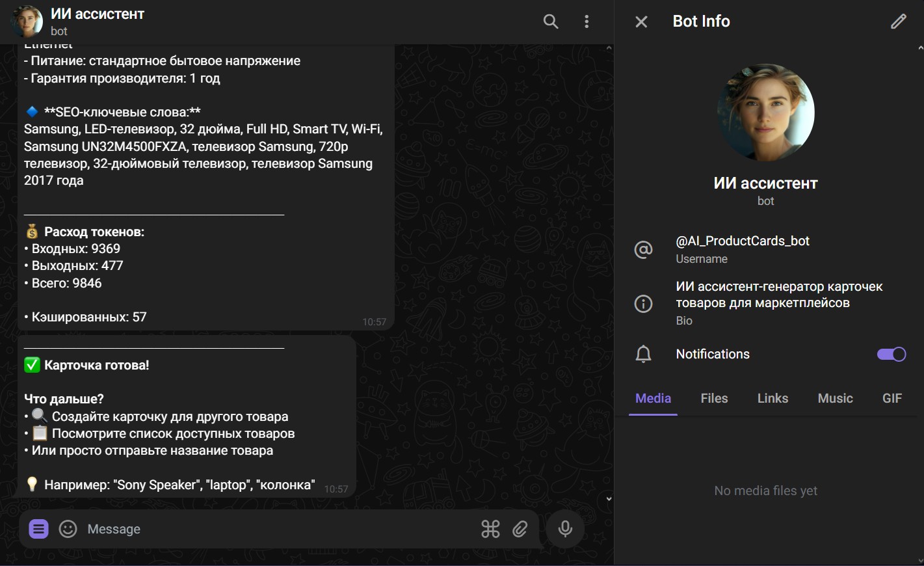Click the "Выходных: 477" line

click(x=73, y=265)
